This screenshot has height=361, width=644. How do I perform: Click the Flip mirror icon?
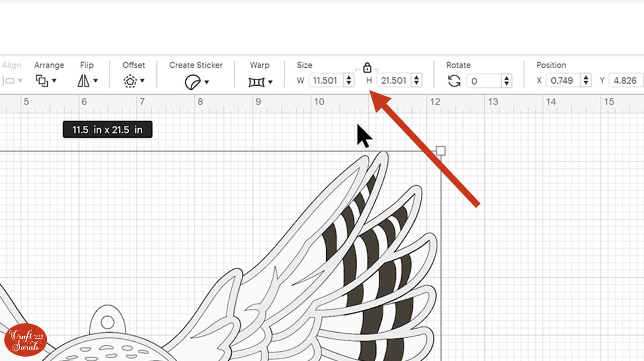[x=83, y=81]
